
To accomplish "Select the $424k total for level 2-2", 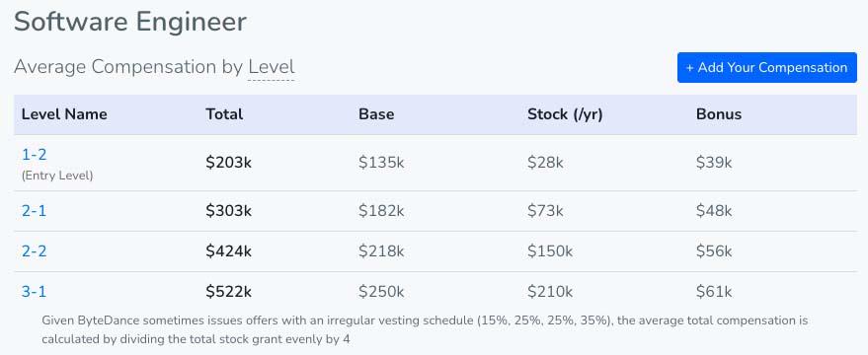I will [229, 251].
